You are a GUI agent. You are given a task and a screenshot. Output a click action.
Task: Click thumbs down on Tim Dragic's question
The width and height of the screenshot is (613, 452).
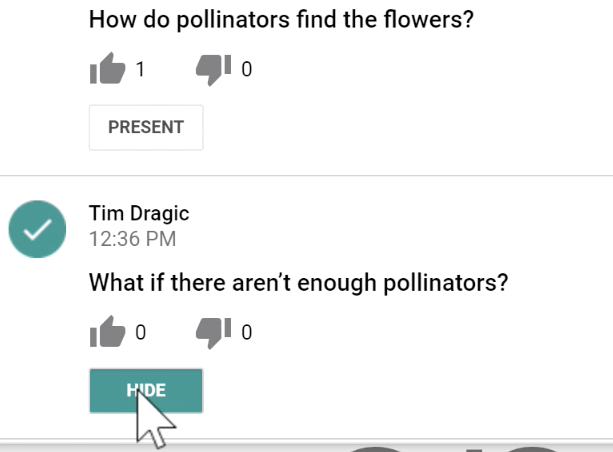(213, 332)
